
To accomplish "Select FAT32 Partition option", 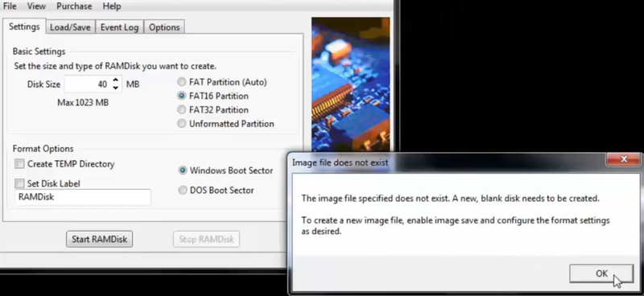I will pos(213,110).
